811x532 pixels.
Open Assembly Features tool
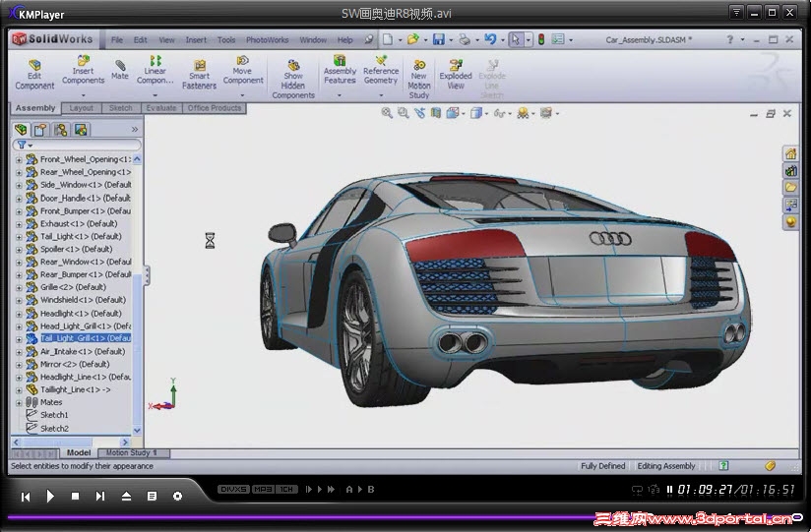coord(340,70)
